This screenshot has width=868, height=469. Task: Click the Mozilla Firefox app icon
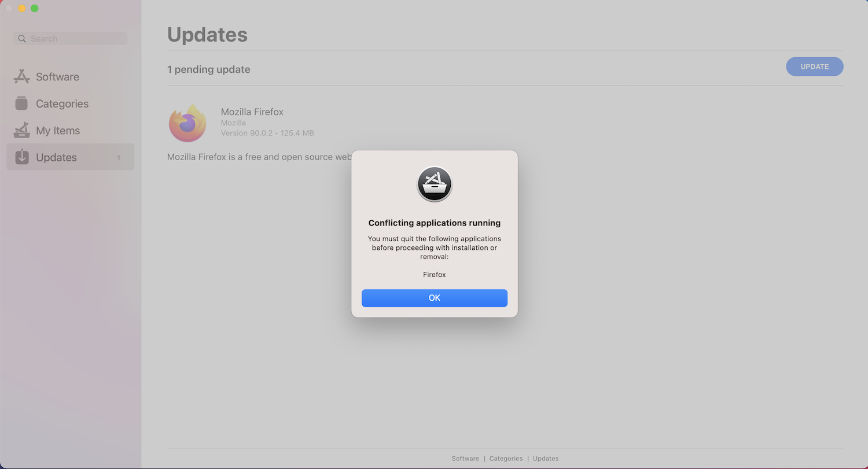[x=187, y=123]
